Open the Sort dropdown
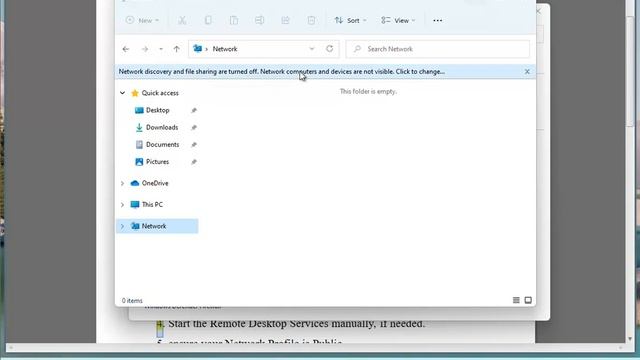The width and height of the screenshot is (640, 360). click(x=350, y=20)
